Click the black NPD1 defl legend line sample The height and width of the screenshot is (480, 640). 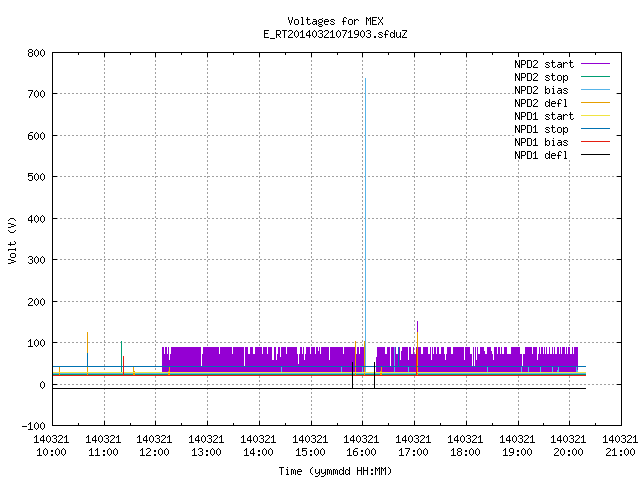coord(596,155)
